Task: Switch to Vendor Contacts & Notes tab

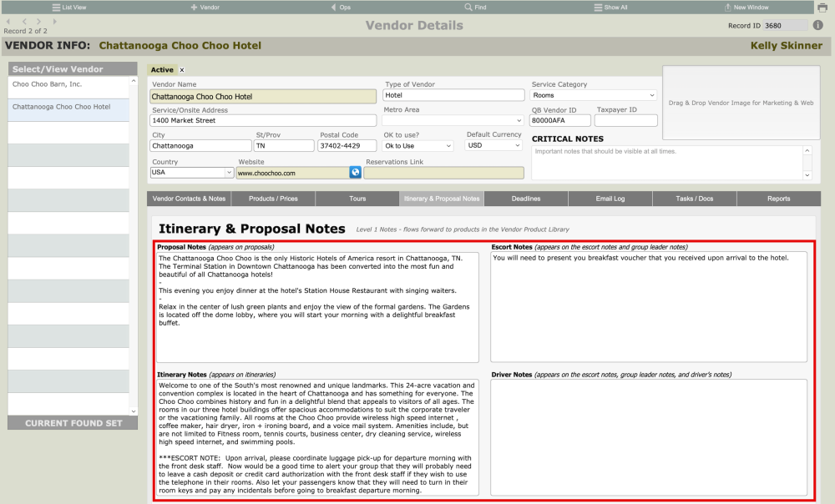Action: click(x=189, y=199)
